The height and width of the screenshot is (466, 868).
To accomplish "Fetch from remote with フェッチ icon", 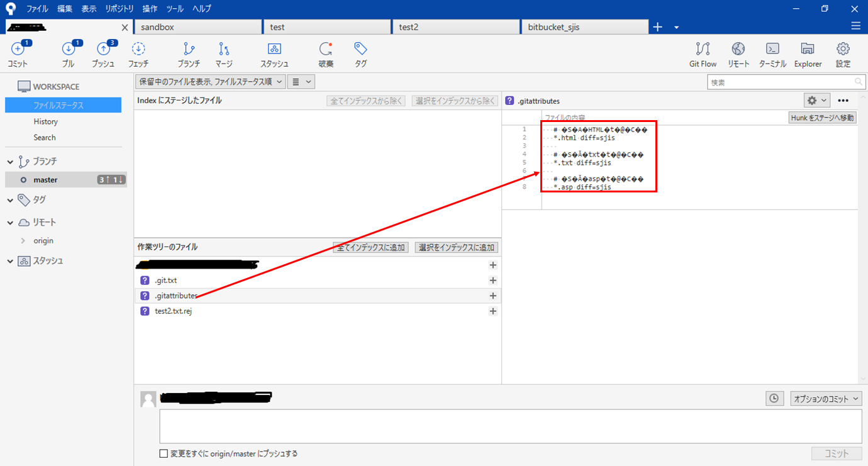I will click(x=138, y=48).
